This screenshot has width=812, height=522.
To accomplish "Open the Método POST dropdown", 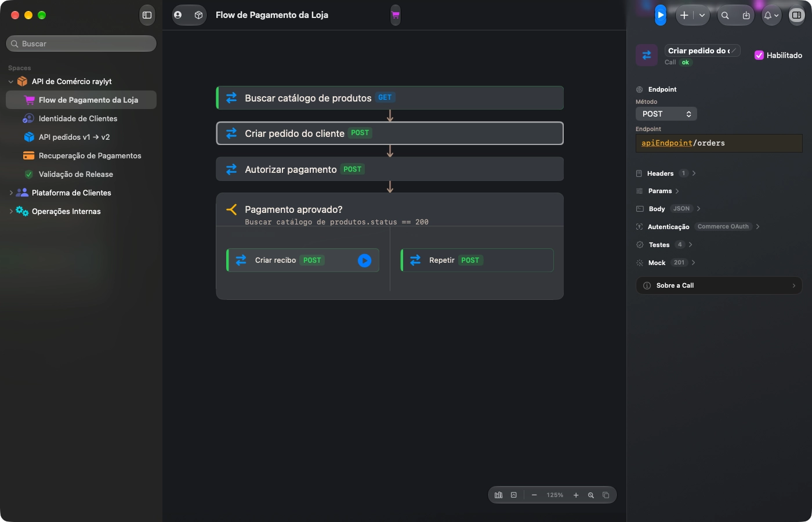I will [x=666, y=114].
